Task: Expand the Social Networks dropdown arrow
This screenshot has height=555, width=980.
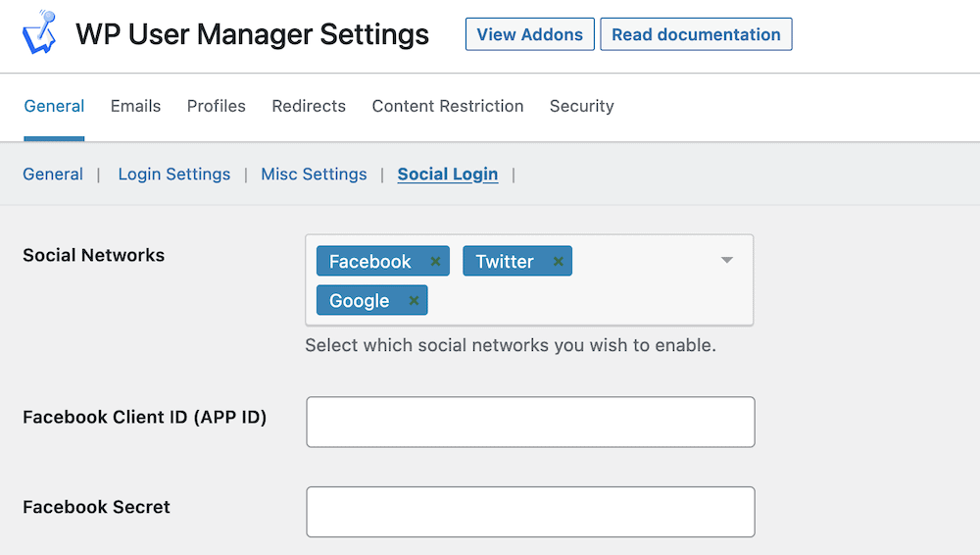Action: [x=726, y=260]
